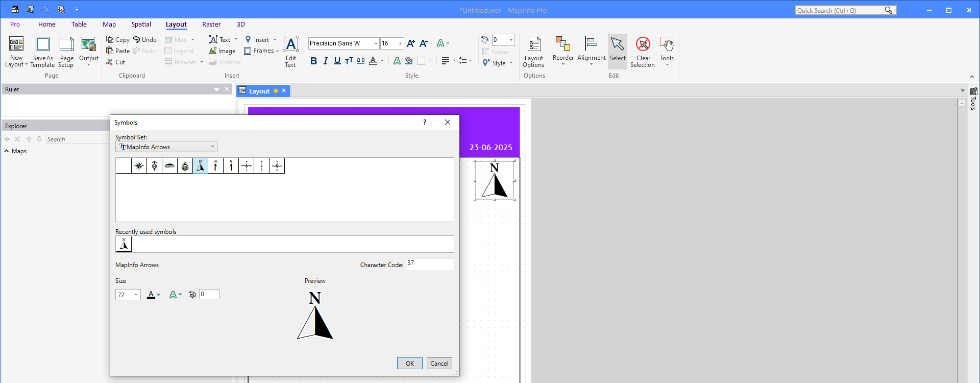Select the NORTH arch symbol

170,166
